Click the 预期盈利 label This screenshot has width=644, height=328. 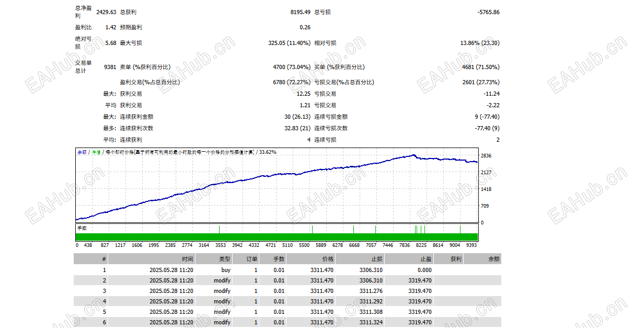(131, 27)
